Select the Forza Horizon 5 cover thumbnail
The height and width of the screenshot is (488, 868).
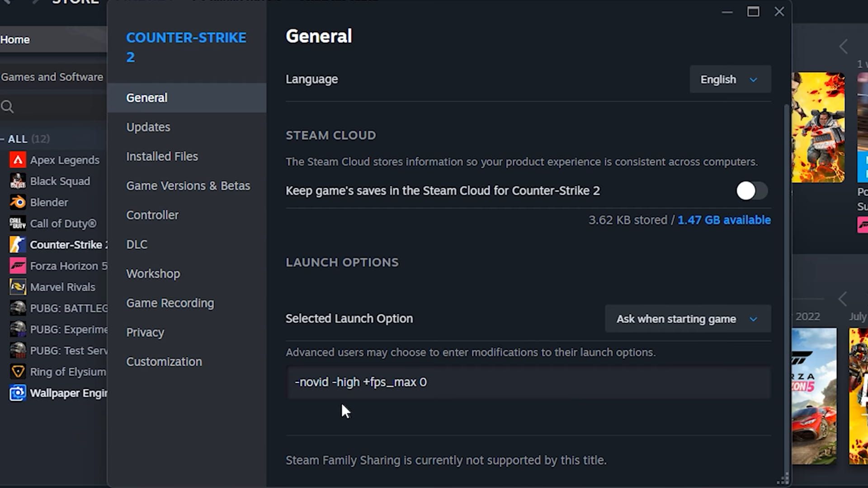point(814,396)
